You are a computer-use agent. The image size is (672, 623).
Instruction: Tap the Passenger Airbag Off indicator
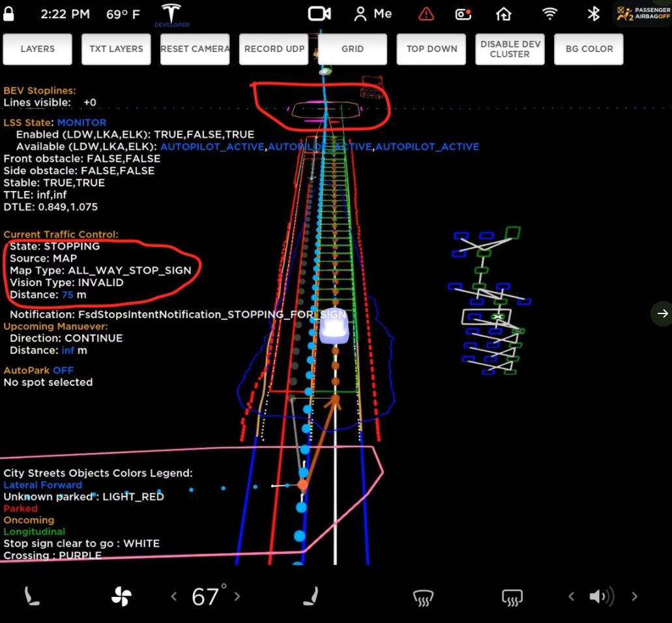[643, 13]
